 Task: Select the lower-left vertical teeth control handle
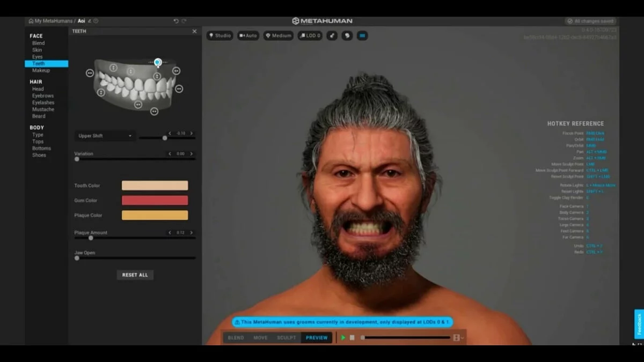pyautogui.click(x=101, y=92)
